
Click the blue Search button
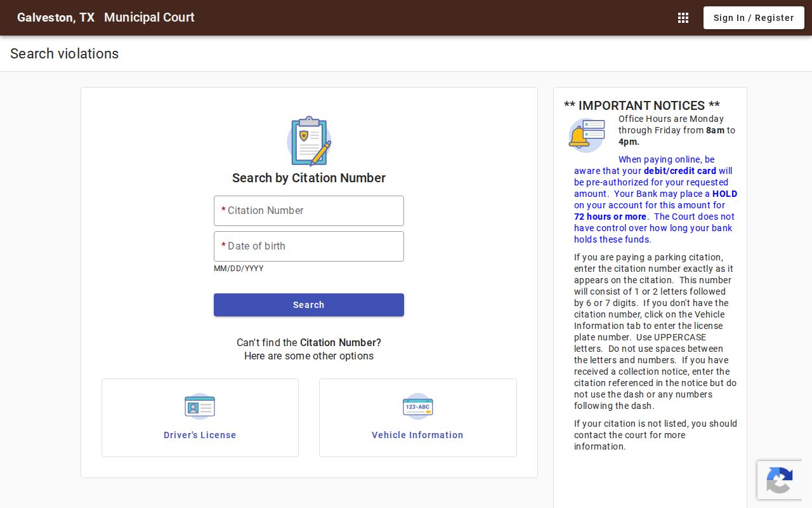click(x=309, y=305)
